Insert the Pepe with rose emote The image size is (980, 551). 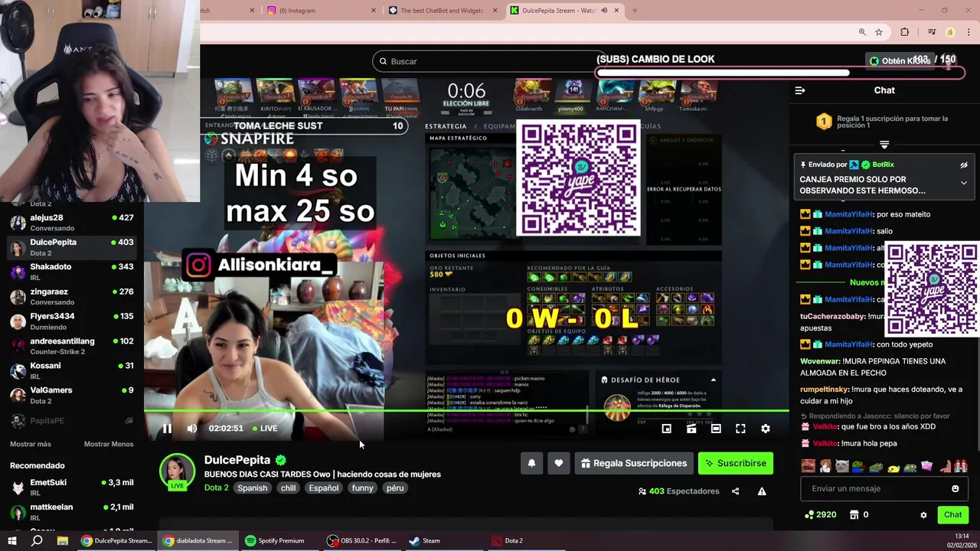click(858, 466)
